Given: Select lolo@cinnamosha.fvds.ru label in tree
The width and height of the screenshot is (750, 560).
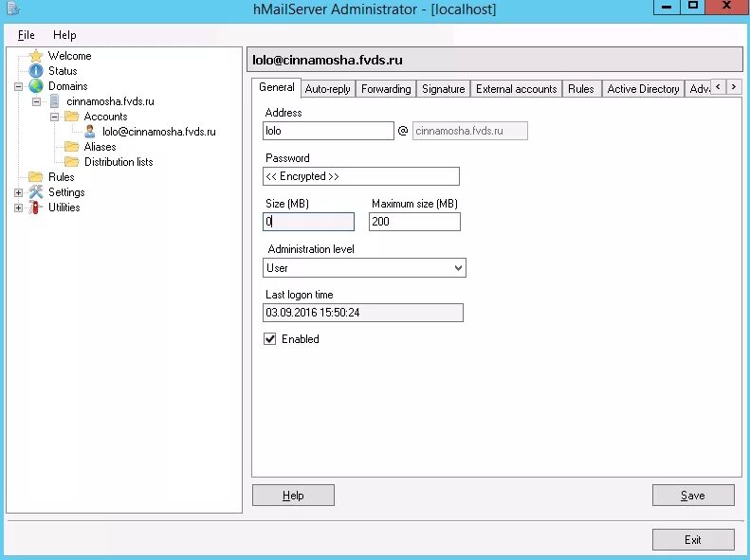Looking at the screenshot, I should (x=159, y=132).
